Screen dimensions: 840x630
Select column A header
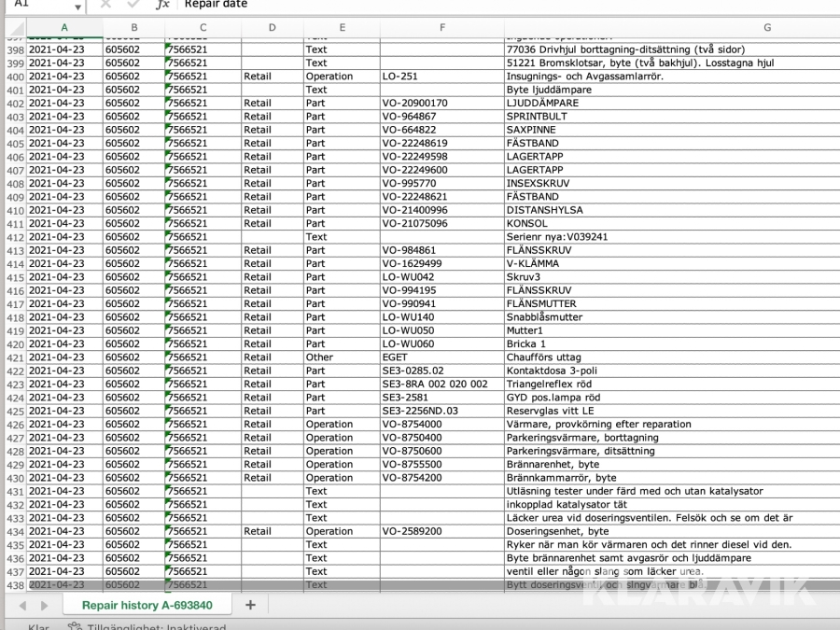(63, 28)
